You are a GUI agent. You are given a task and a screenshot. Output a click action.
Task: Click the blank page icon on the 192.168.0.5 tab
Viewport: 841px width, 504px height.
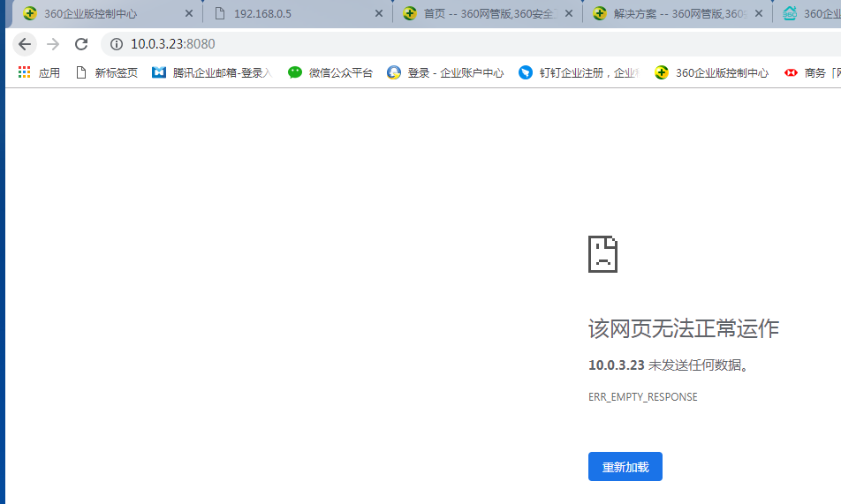point(220,13)
